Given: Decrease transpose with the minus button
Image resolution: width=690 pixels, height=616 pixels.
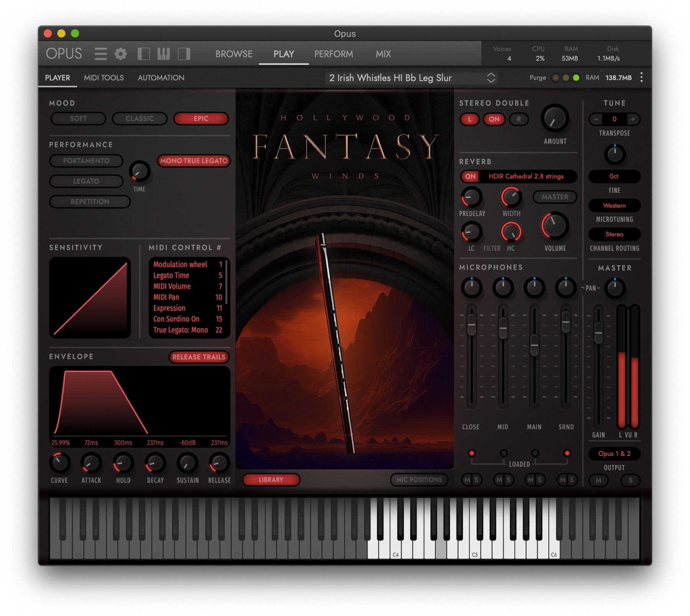Looking at the screenshot, I should [x=596, y=119].
